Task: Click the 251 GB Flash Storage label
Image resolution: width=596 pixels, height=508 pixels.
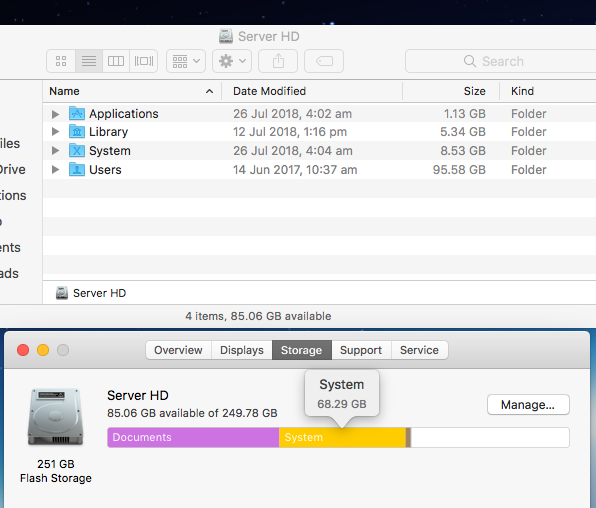Action: (x=55, y=471)
